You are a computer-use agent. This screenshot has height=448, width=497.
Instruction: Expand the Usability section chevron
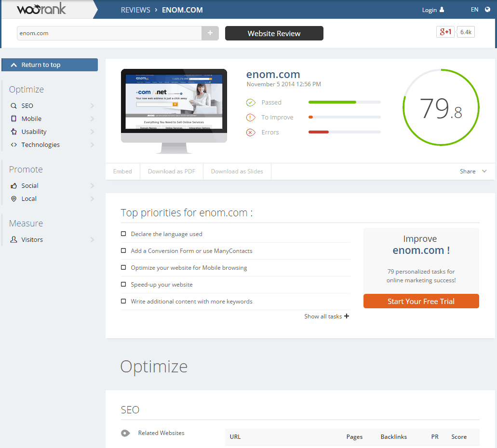click(x=92, y=132)
